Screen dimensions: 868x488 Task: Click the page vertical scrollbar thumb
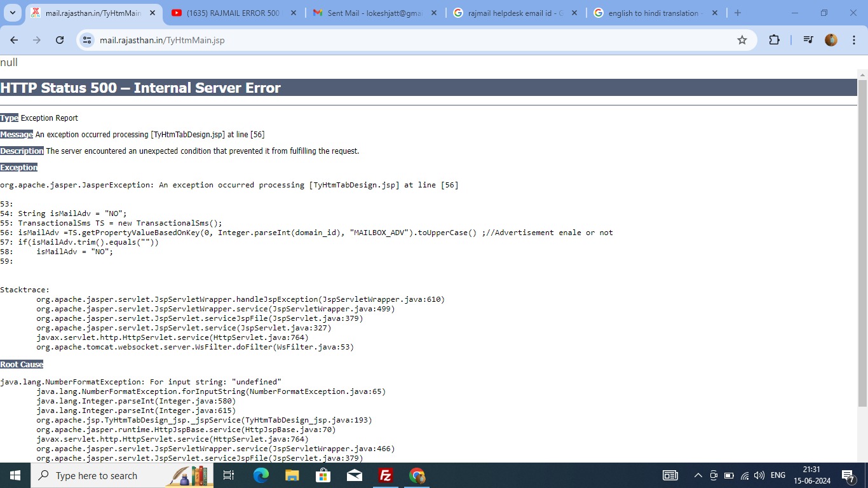[x=862, y=241]
